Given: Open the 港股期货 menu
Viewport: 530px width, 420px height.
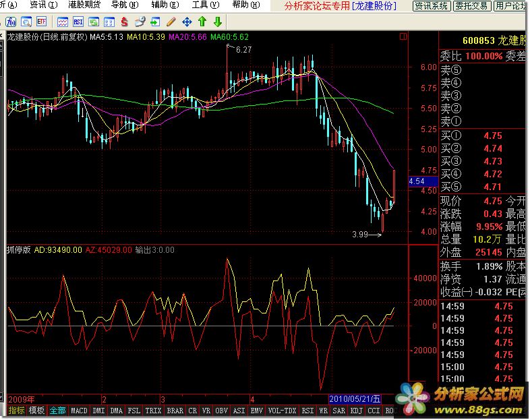Looking at the screenshot, I should pyautogui.click(x=84, y=5).
